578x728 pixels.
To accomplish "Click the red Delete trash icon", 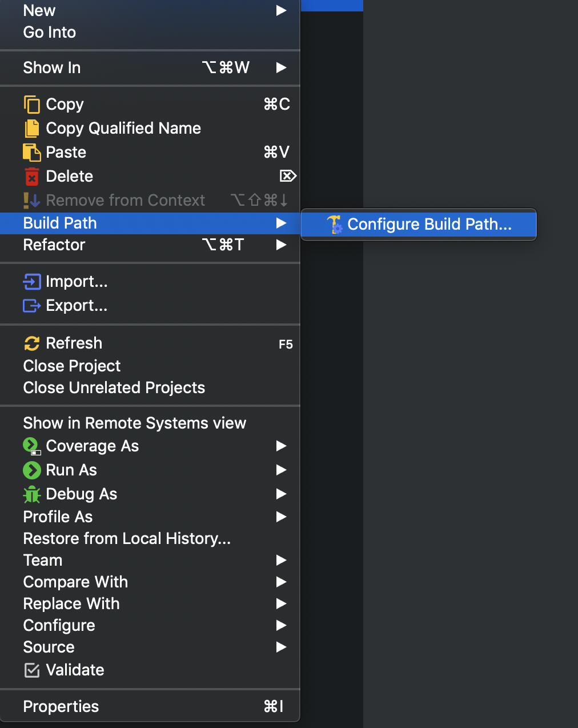I will [x=32, y=177].
